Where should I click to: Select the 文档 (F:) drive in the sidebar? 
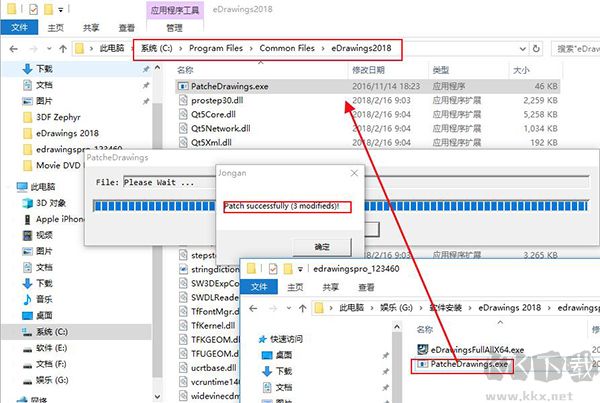(x=51, y=364)
